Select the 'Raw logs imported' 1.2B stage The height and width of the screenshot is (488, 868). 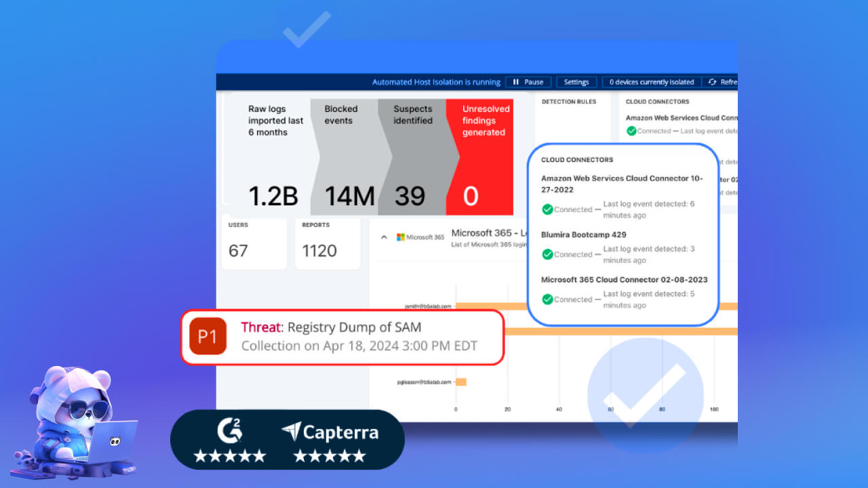tap(271, 157)
